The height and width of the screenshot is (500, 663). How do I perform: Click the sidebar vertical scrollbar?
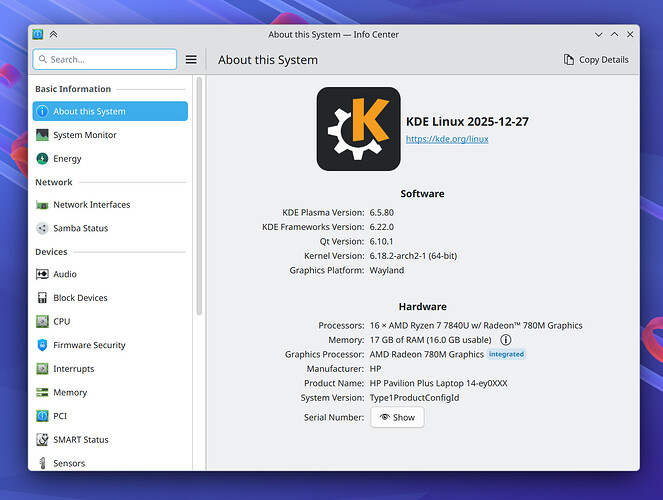coord(199,200)
